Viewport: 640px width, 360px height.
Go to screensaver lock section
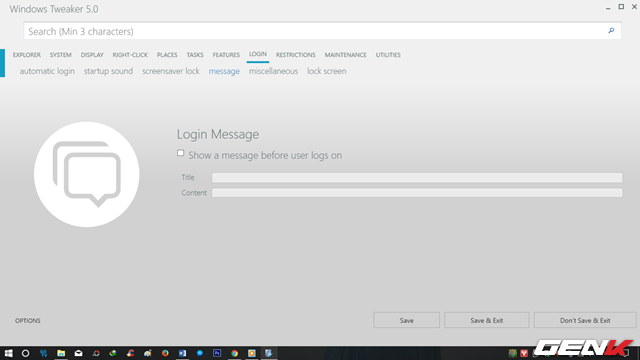pos(171,71)
